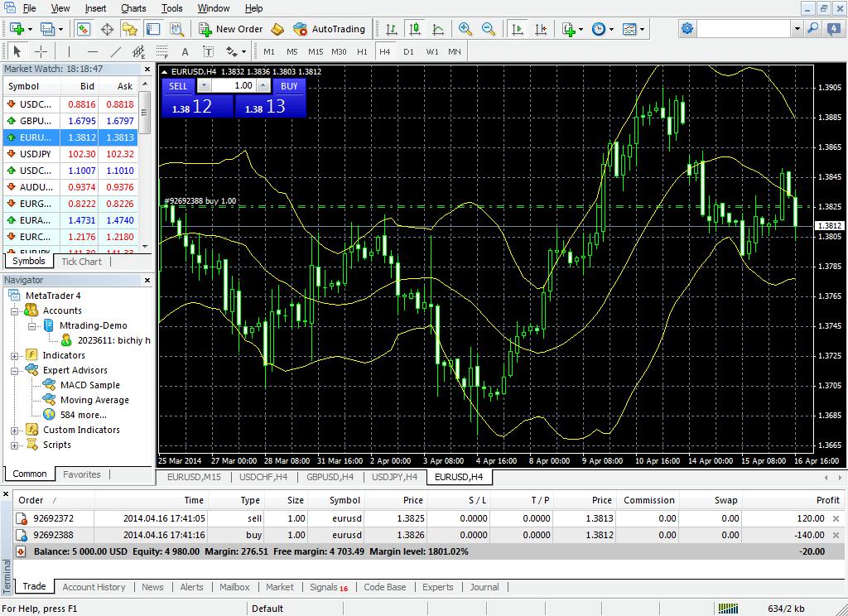Click the search magnifier icon at top right
Image resolution: width=848 pixels, height=616 pixels.
pos(812,28)
